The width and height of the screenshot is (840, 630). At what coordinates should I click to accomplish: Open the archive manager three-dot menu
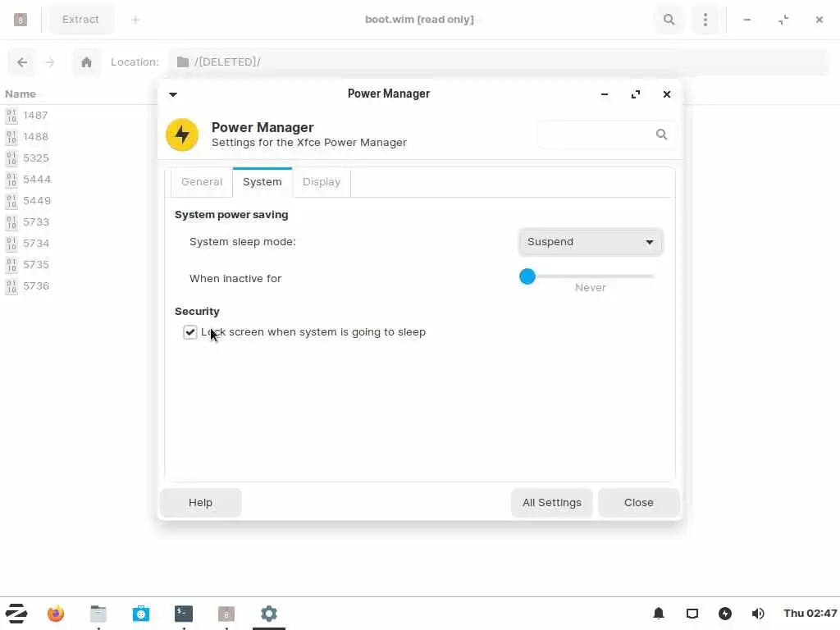click(x=705, y=20)
